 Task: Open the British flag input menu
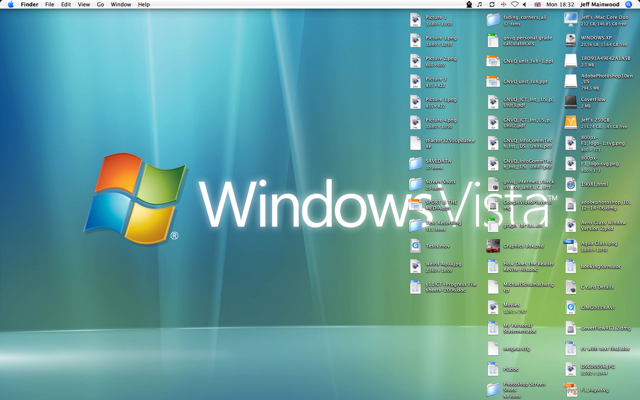(x=538, y=4)
